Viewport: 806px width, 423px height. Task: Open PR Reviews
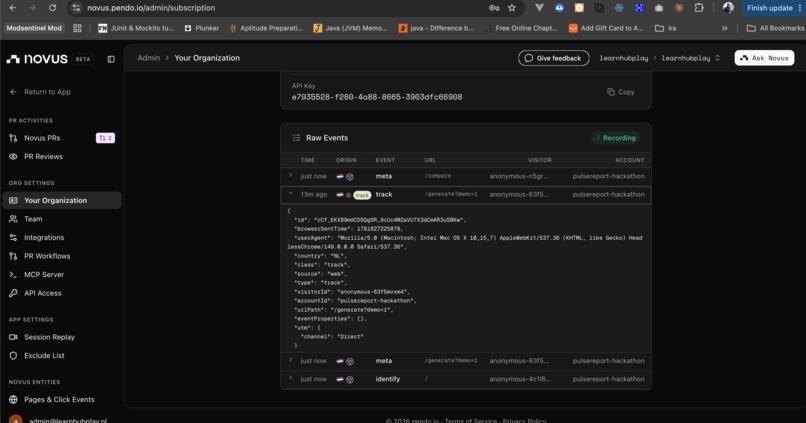43,156
